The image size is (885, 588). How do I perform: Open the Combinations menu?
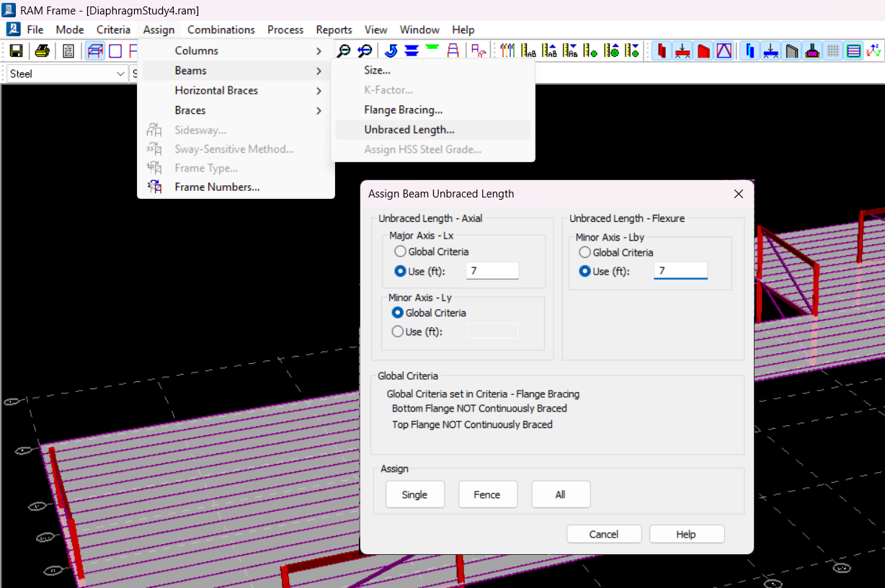pos(221,30)
